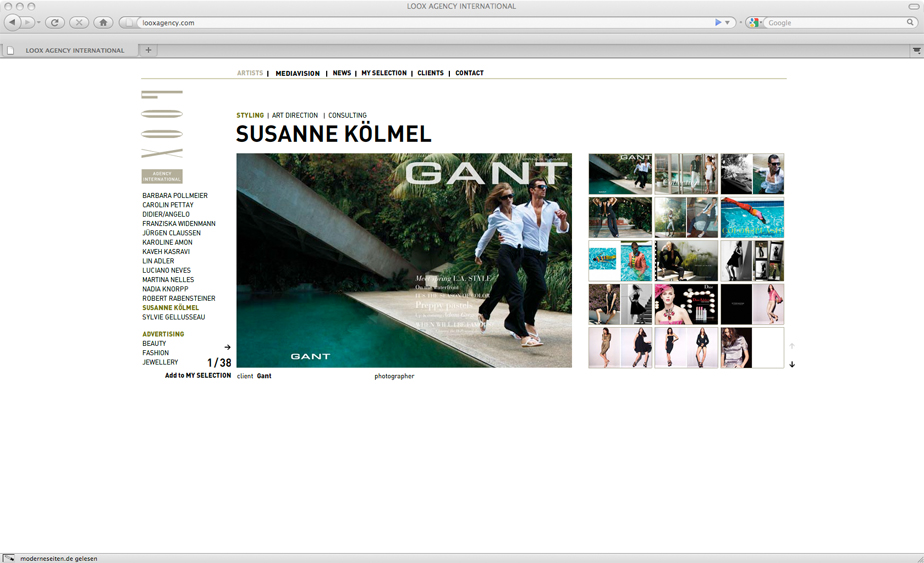Reload the page with the refresh button
The width and height of the screenshot is (924, 563).
tap(55, 22)
